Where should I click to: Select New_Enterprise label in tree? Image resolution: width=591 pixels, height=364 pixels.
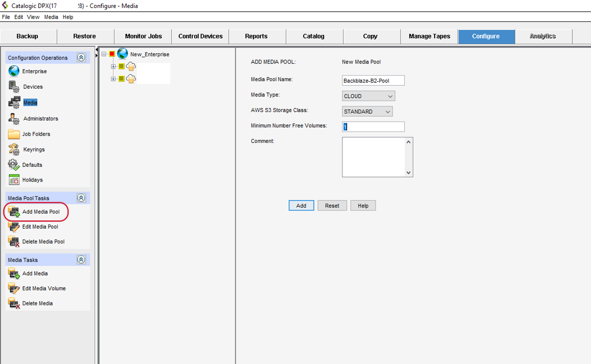tap(150, 54)
